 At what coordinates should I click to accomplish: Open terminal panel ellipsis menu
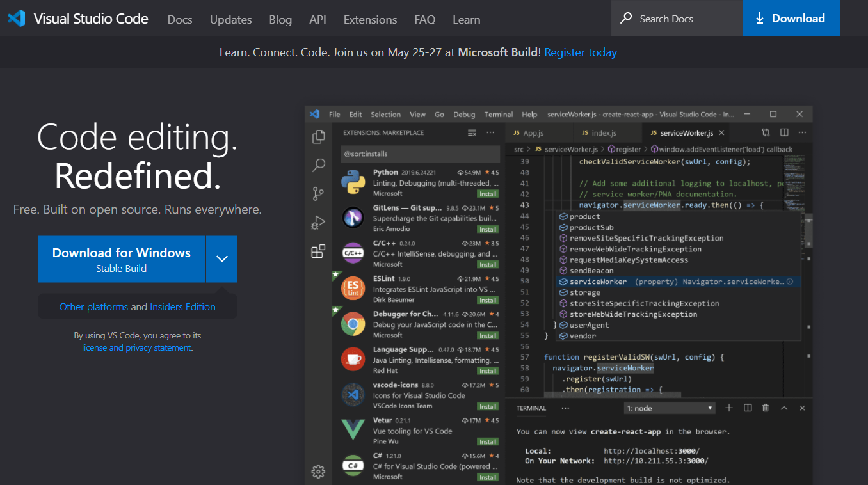coord(565,408)
